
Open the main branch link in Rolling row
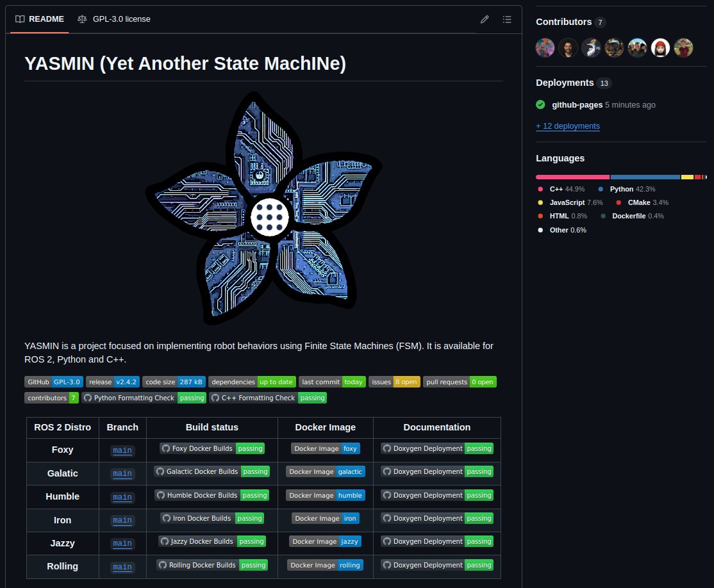(x=122, y=567)
